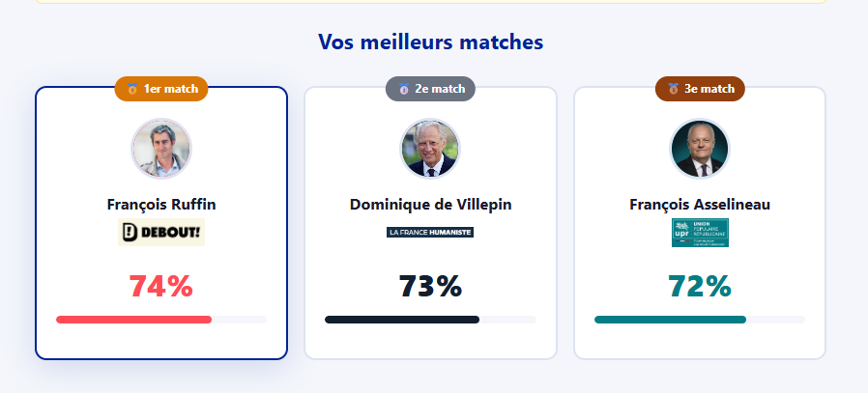Click Dominique de Villepin's profile photo
Viewport: 868px width, 393px height.
[x=430, y=149]
